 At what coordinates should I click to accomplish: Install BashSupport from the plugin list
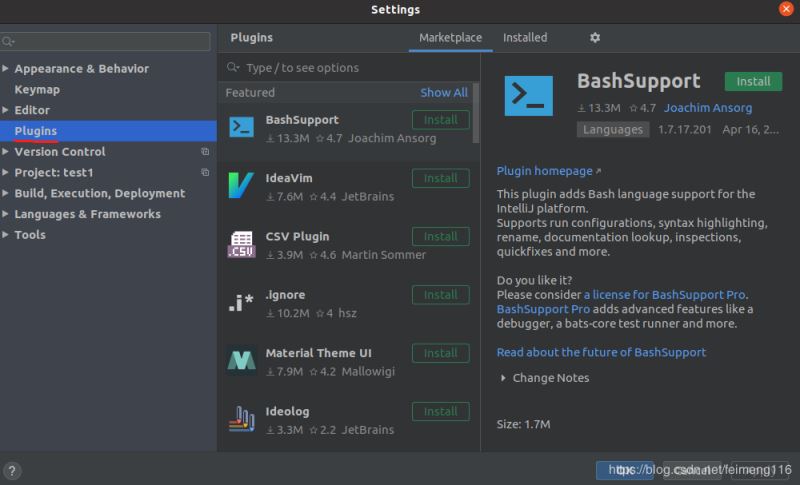point(440,120)
